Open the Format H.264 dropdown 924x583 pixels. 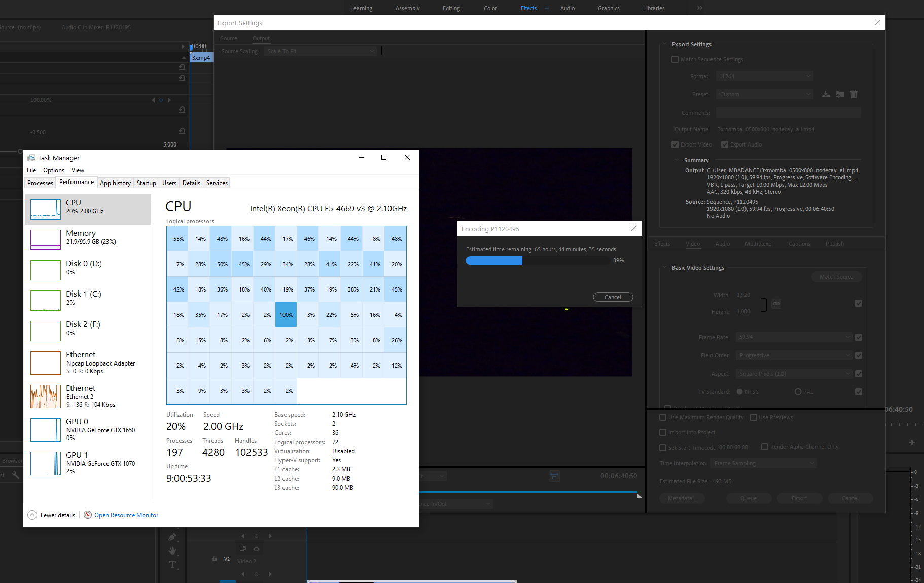(765, 76)
